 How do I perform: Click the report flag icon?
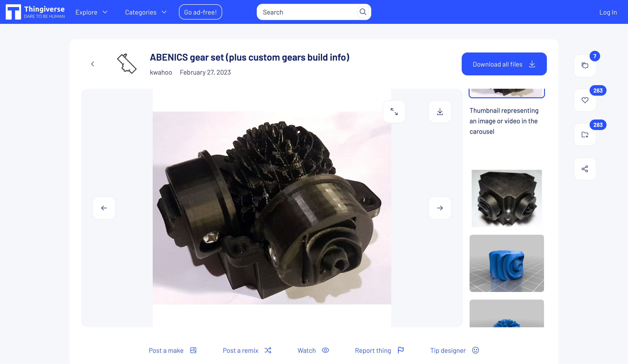point(401,350)
